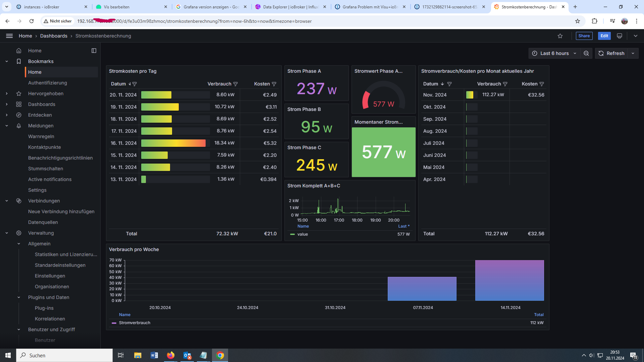Filter the Verbrauch column in Stromkosten pro Tag
This screenshot has width=644, height=362.
pos(235,84)
